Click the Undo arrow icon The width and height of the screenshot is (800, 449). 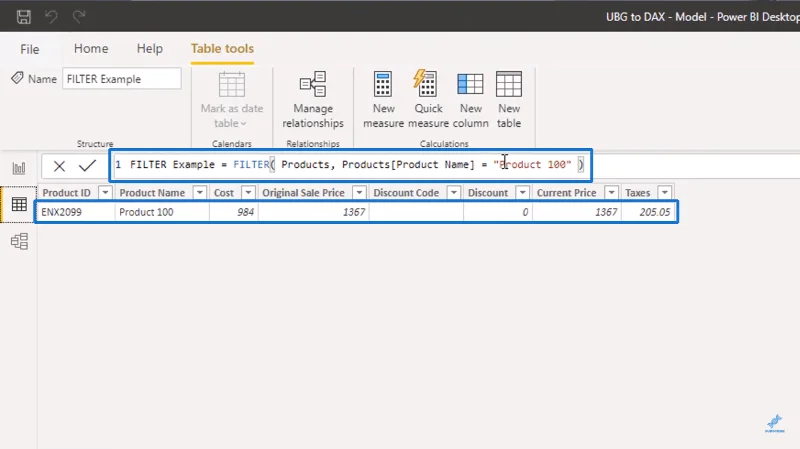[x=51, y=17]
